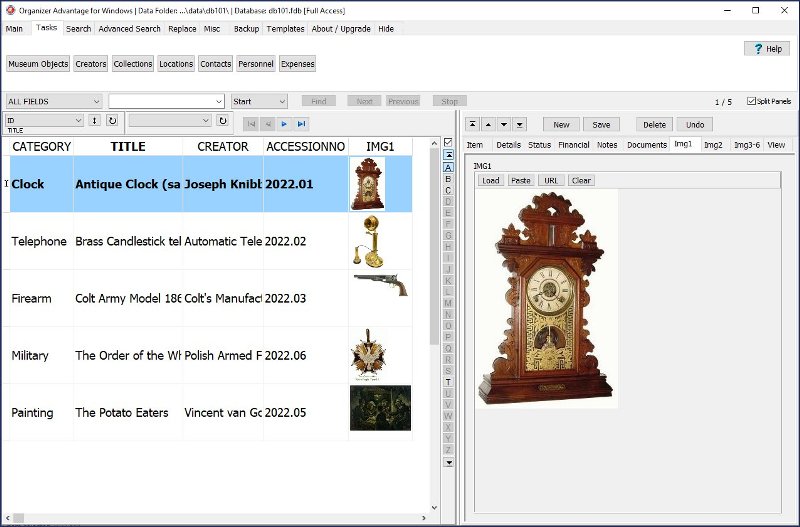Click the Clear image button
Viewport: 800px width, 527px height.
[x=581, y=180]
